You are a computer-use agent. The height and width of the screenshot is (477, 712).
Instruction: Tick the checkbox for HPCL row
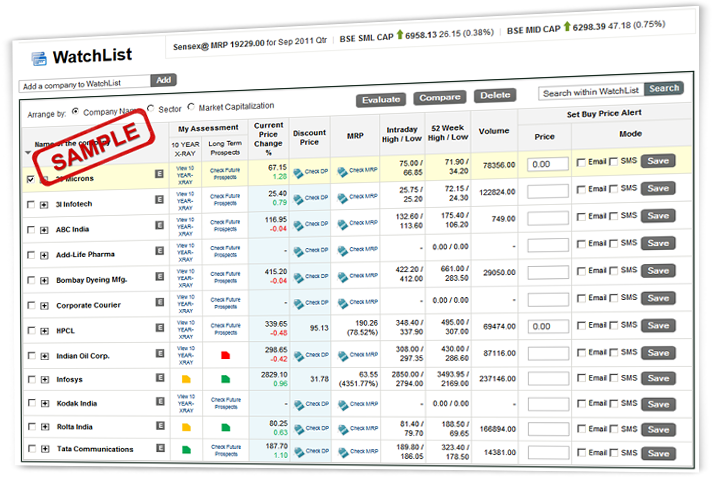31,330
